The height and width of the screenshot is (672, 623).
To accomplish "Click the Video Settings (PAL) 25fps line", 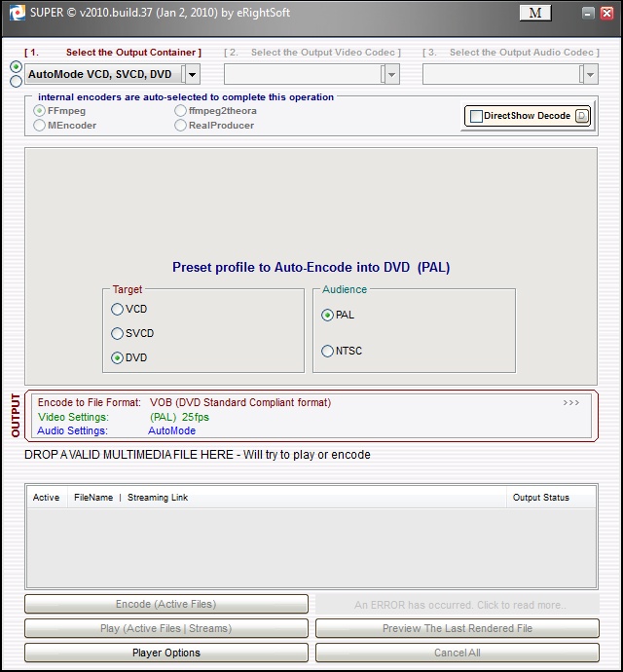I will pos(124,417).
